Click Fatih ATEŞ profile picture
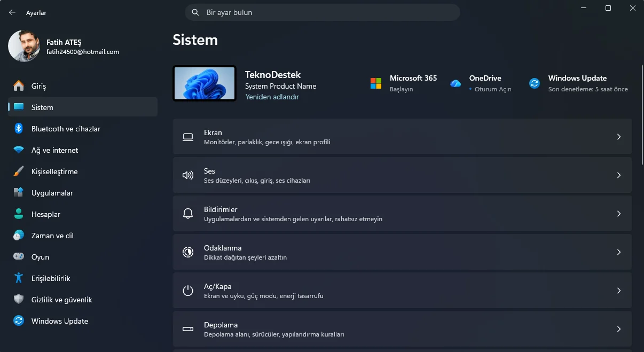 click(x=24, y=46)
